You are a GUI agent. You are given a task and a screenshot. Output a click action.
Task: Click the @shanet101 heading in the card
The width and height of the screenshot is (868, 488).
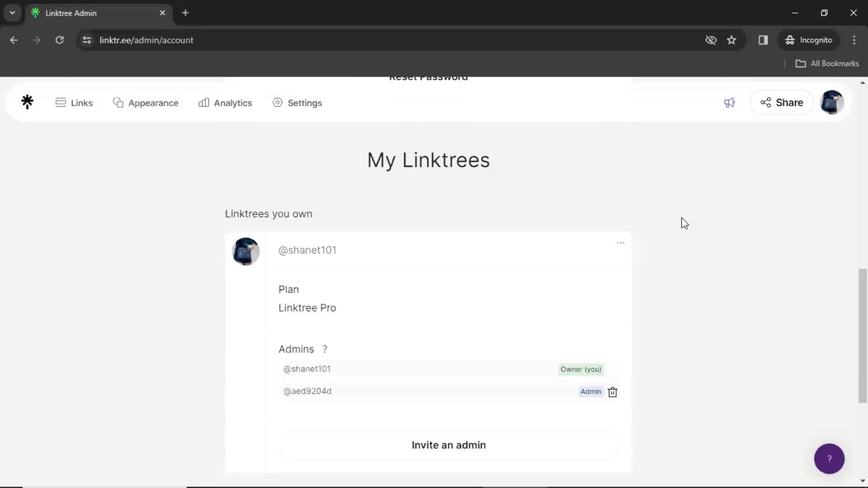point(307,250)
